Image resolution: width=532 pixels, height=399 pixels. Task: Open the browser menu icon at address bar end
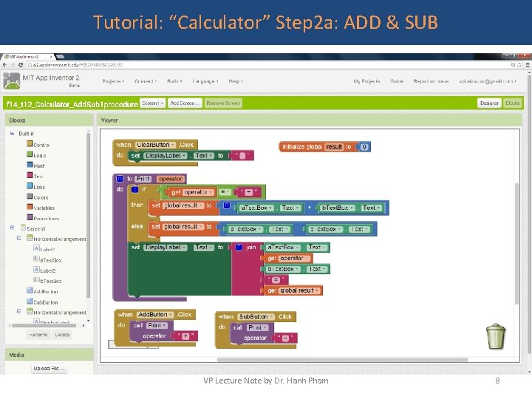(528, 64)
